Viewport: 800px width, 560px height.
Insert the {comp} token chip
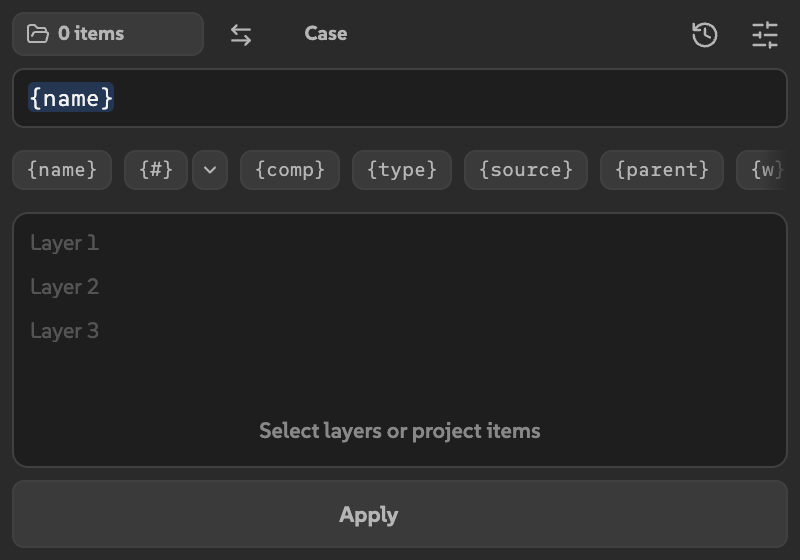point(290,170)
